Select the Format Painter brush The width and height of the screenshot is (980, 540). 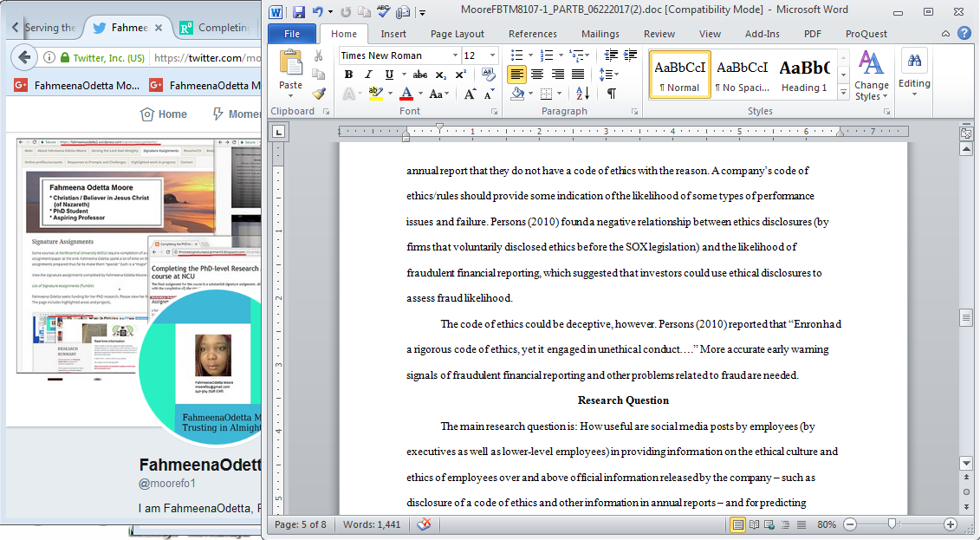tap(319, 94)
